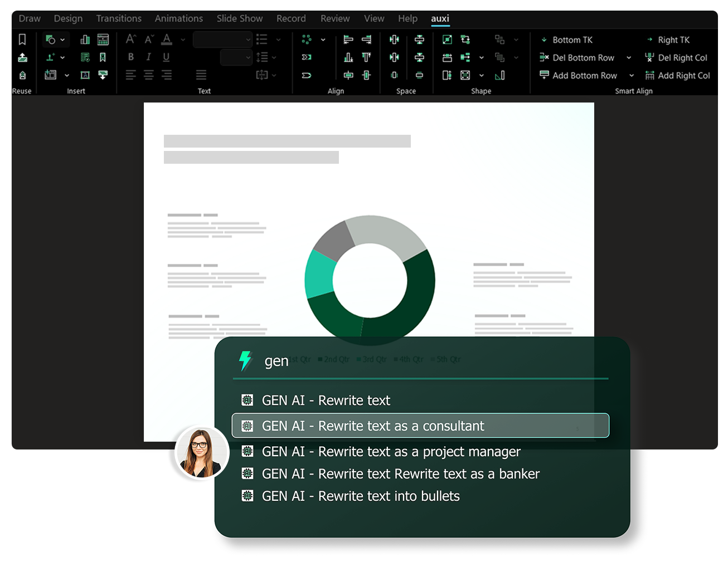Align objects to bottom icon
Image resolution: width=728 pixels, height=562 pixels.
coord(348,57)
